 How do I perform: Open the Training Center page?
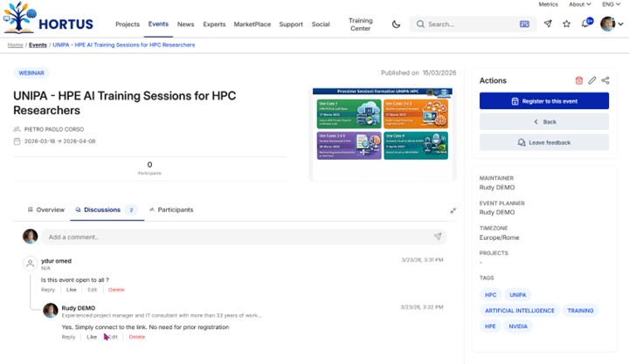[360, 24]
